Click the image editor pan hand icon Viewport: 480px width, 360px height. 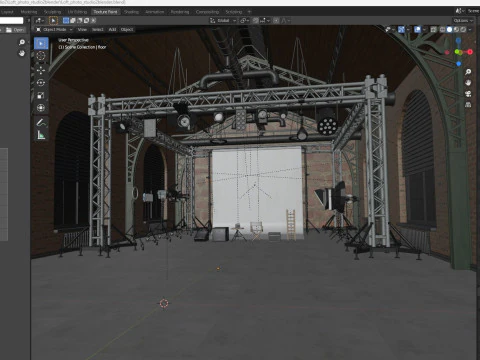(22, 53)
